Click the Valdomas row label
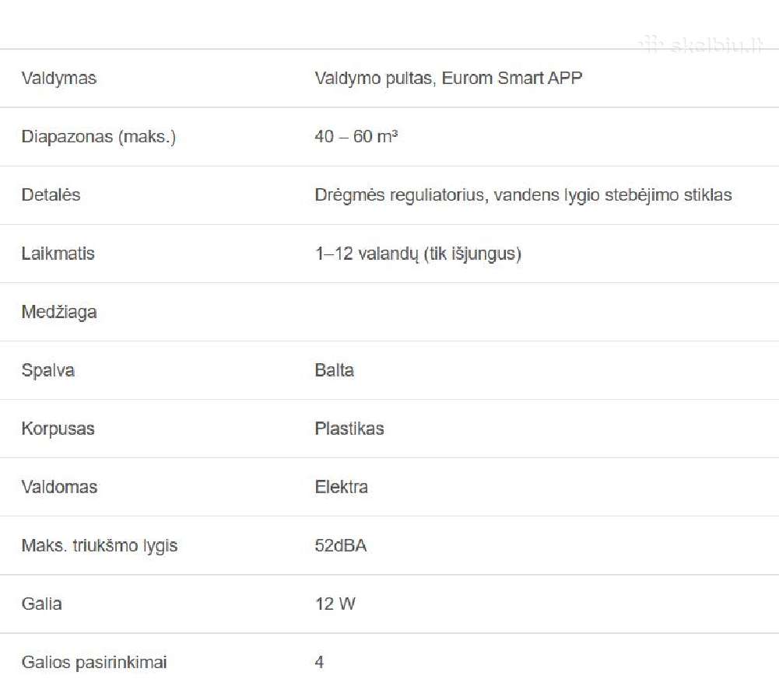This screenshot has width=779, height=700. [x=59, y=487]
